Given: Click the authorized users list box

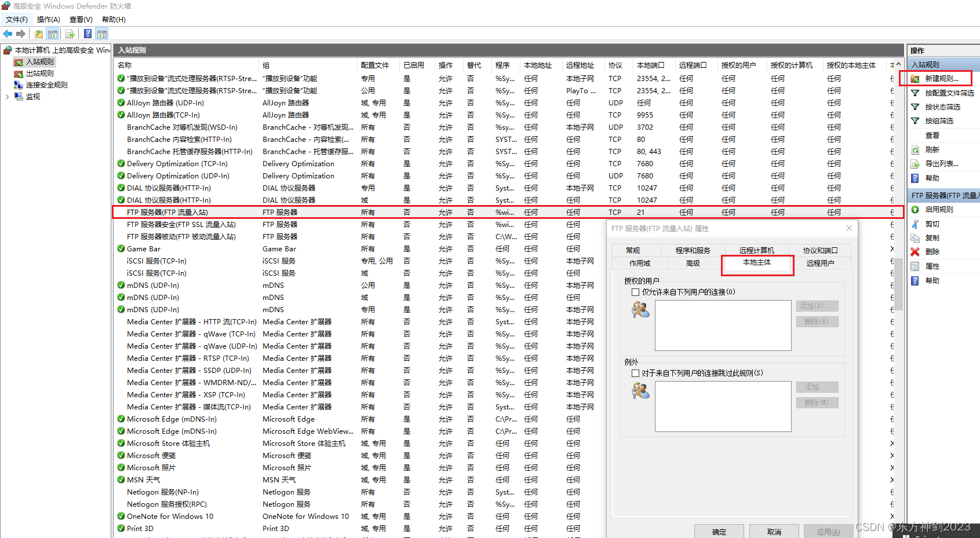Looking at the screenshot, I should 723,325.
